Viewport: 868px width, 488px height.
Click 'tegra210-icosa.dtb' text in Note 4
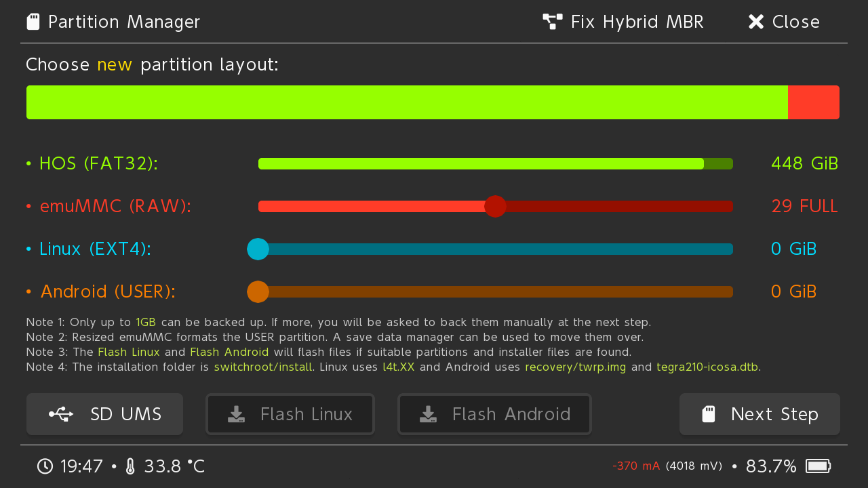[x=708, y=367]
